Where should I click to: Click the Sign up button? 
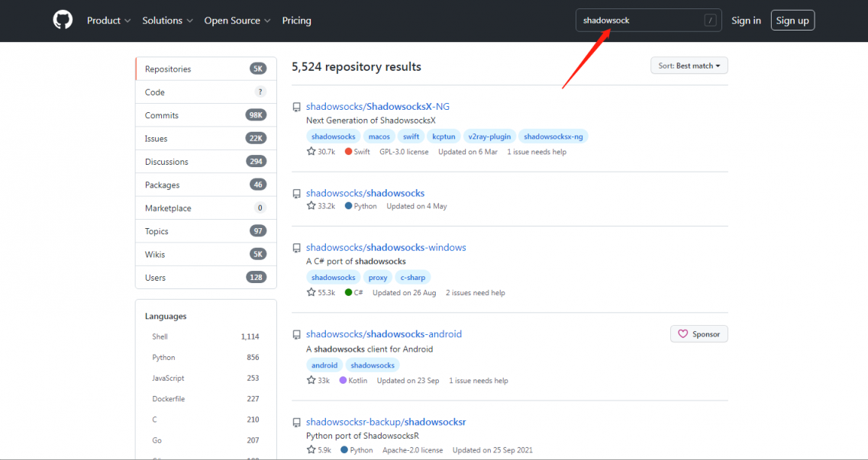[792, 21]
